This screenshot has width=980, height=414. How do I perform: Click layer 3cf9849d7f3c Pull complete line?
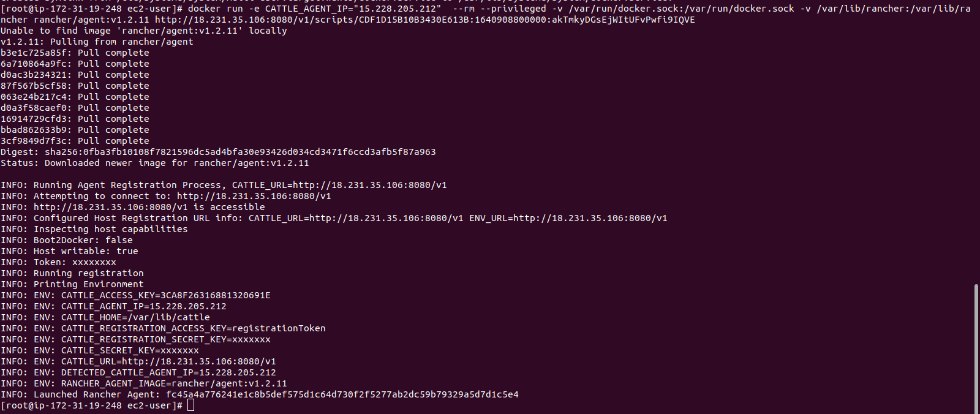pos(75,141)
